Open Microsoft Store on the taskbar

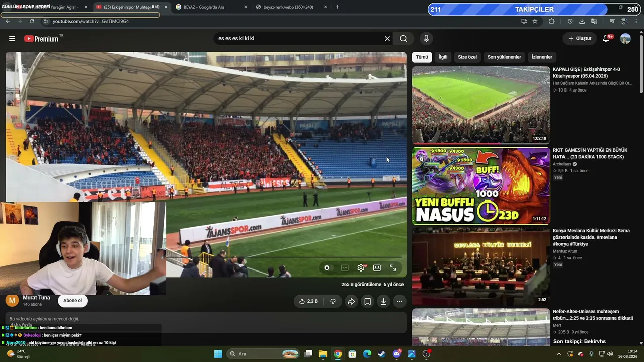tap(352, 354)
